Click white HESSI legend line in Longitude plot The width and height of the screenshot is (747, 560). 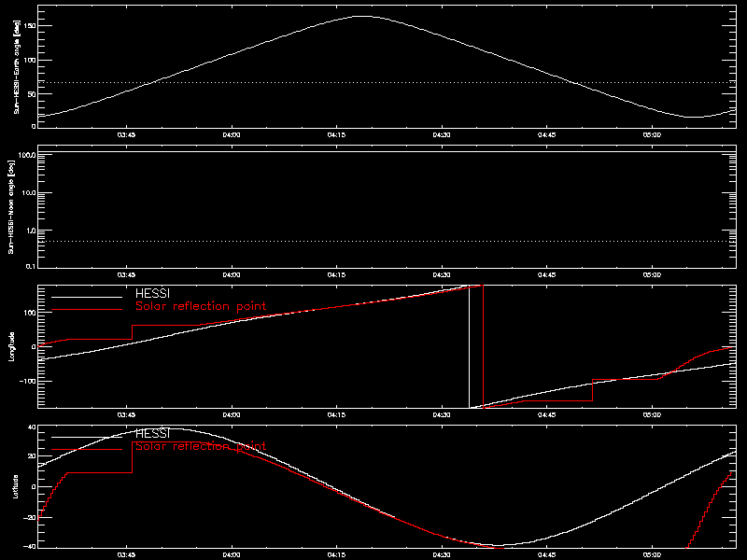pos(87,297)
